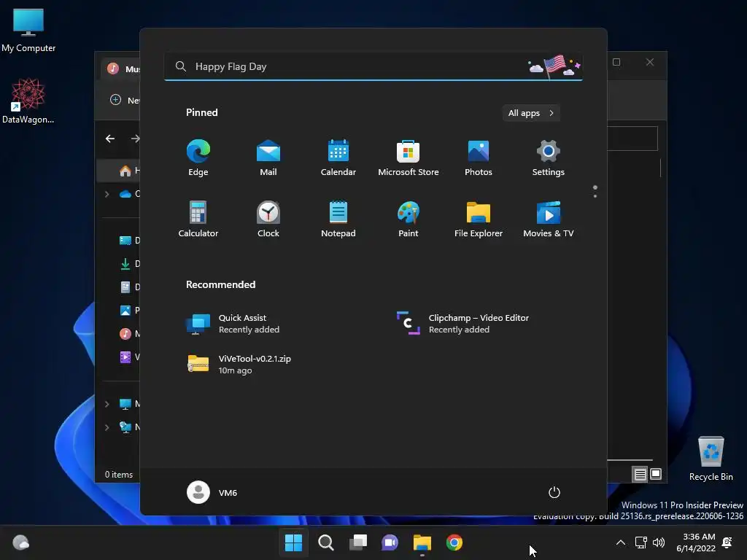This screenshot has width=747, height=560.
Task: Show hidden system tray icons
Action: [x=620, y=542]
